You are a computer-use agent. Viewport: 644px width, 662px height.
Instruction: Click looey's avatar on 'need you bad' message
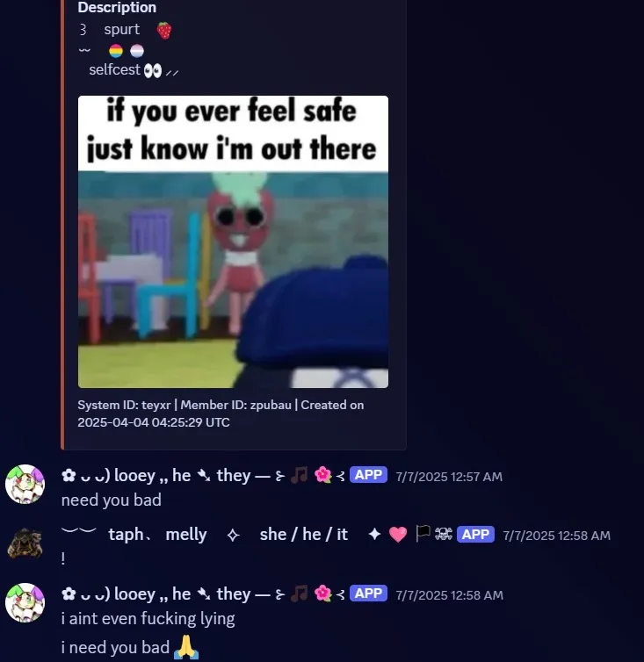[25, 485]
